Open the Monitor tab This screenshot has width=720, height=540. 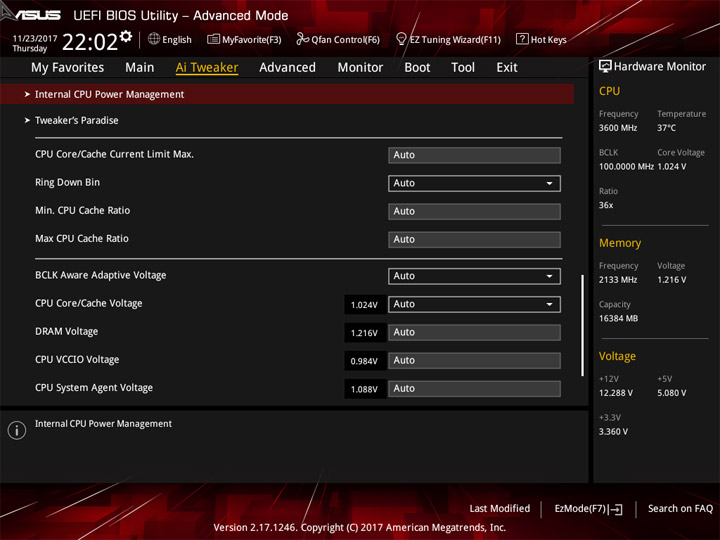point(360,68)
